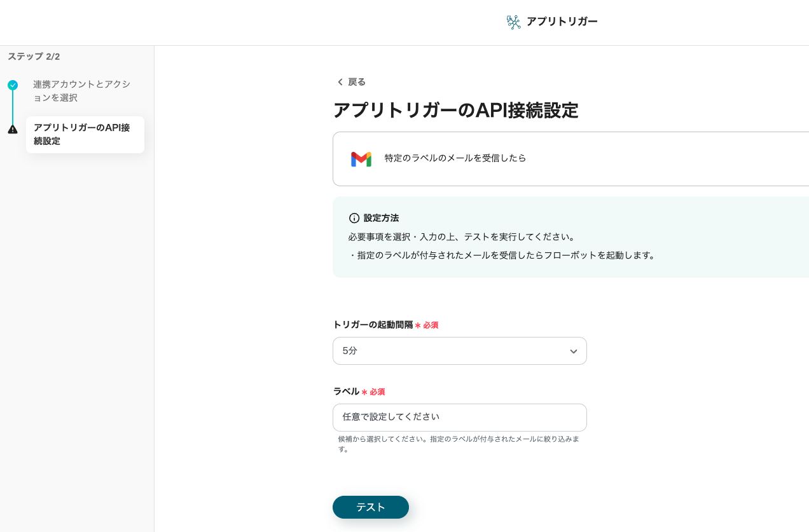Click the 特定のラベルのメールを受信したら card text
The height and width of the screenshot is (532, 809).
pyautogui.click(x=455, y=158)
